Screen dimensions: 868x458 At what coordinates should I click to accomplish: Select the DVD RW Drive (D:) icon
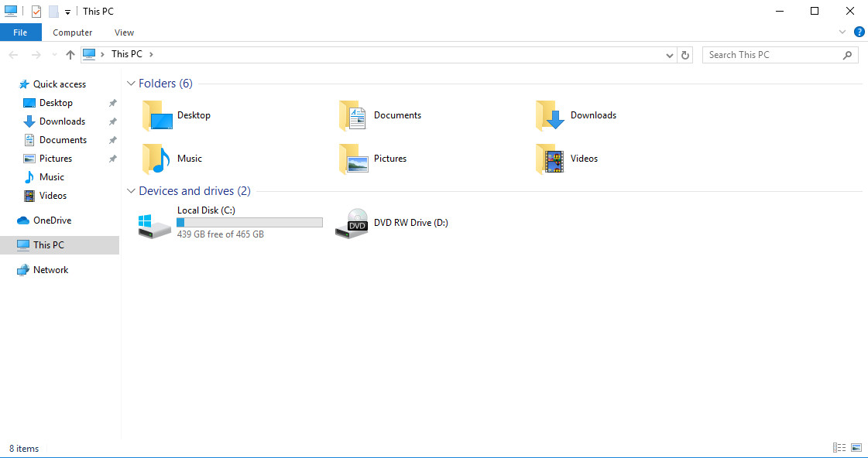click(x=352, y=224)
